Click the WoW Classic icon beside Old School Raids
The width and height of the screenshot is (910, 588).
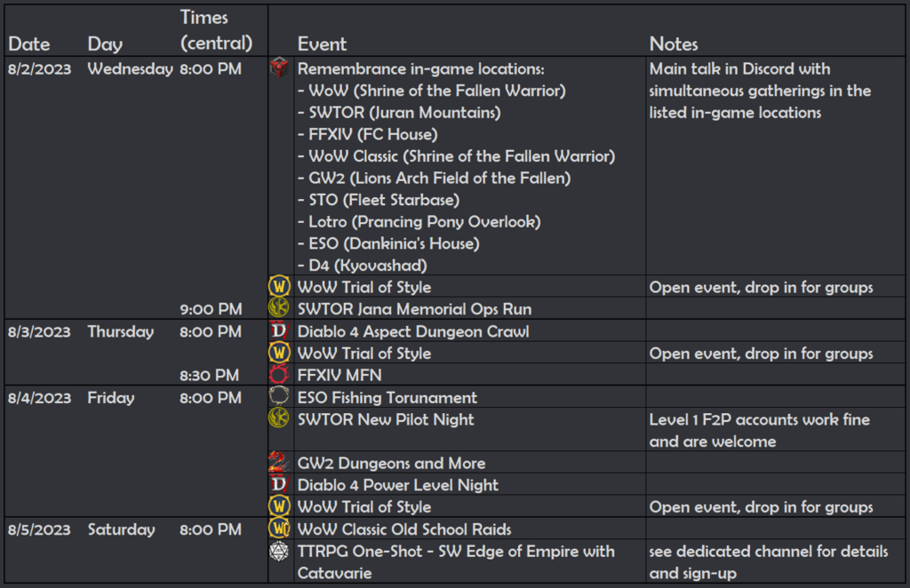pyautogui.click(x=279, y=528)
